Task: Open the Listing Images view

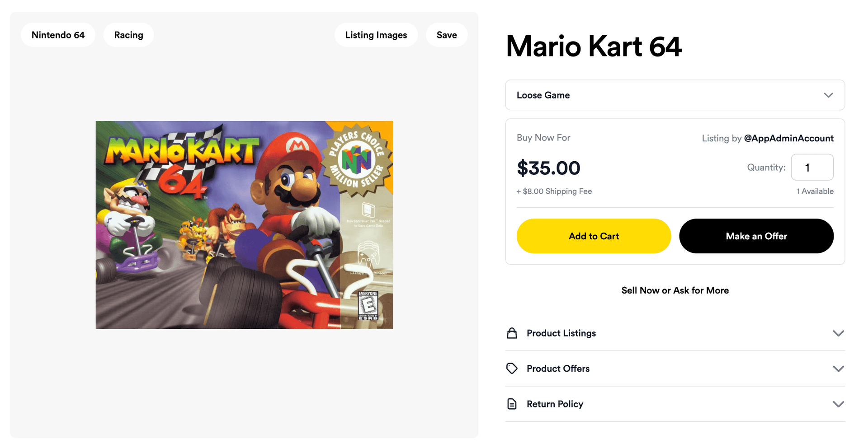Action: (376, 34)
